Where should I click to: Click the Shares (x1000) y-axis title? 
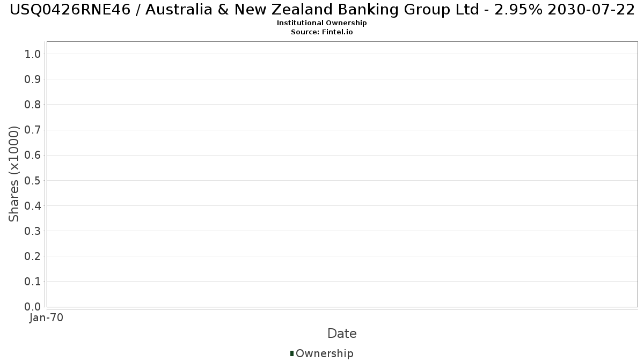(x=14, y=174)
